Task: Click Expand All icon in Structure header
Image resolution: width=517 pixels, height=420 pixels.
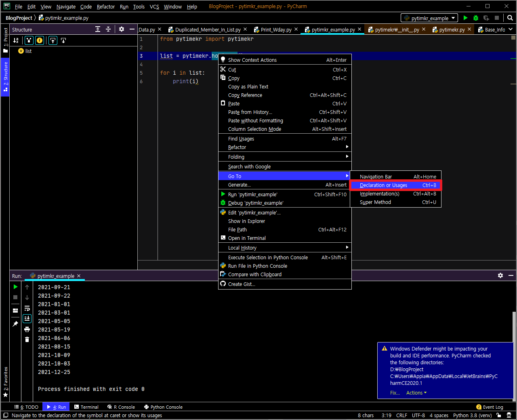Action: coord(98,29)
